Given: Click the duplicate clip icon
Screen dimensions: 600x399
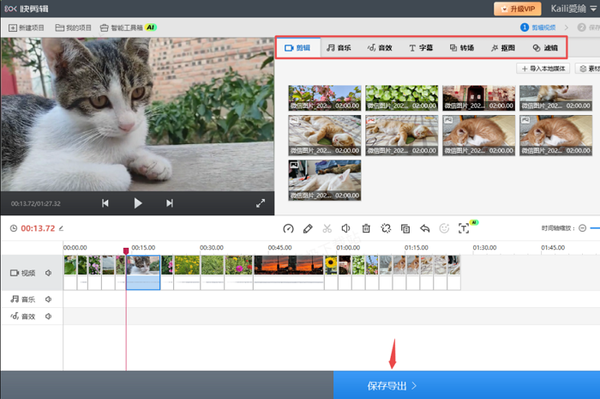Looking at the screenshot, I should tap(405, 228).
